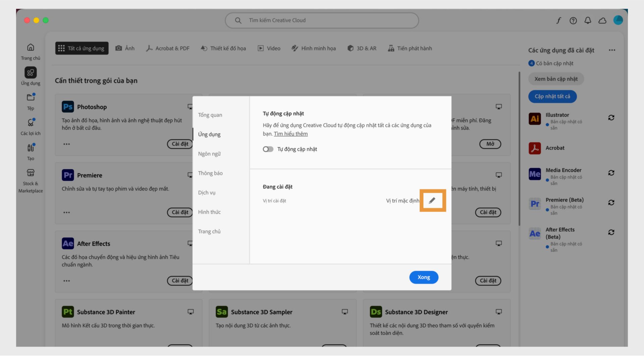644x356 pixels.
Task: Open the Tệp files sidebar icon
Action: (x=31, y=102)
